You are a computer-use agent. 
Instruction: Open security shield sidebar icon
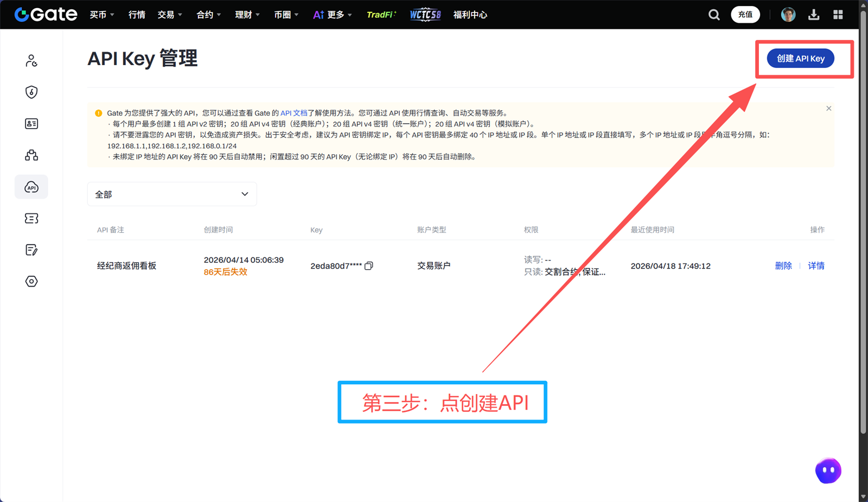[31, 92]
